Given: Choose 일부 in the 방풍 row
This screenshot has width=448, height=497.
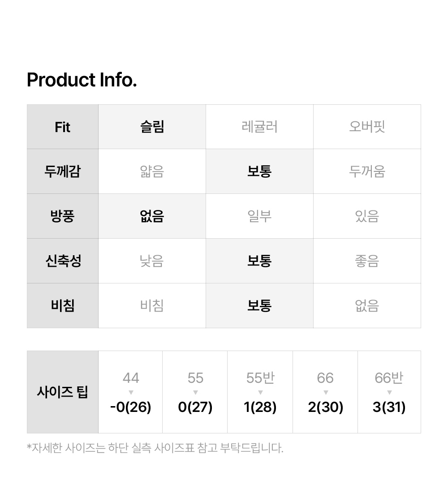Looking at the screenshot, I should 259,216.
